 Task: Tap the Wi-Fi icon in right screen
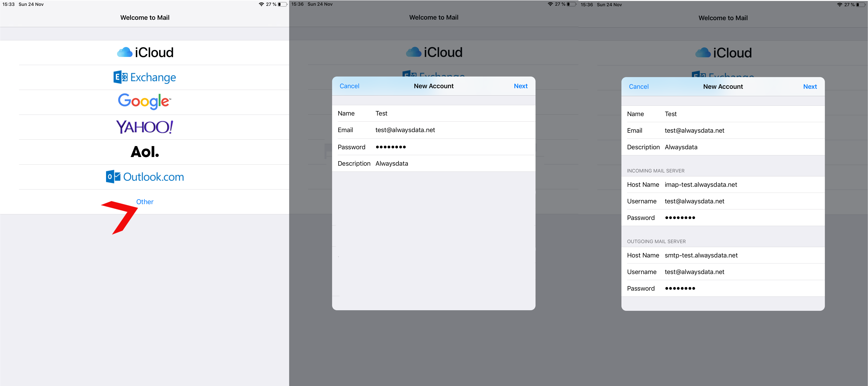[840, 5]
